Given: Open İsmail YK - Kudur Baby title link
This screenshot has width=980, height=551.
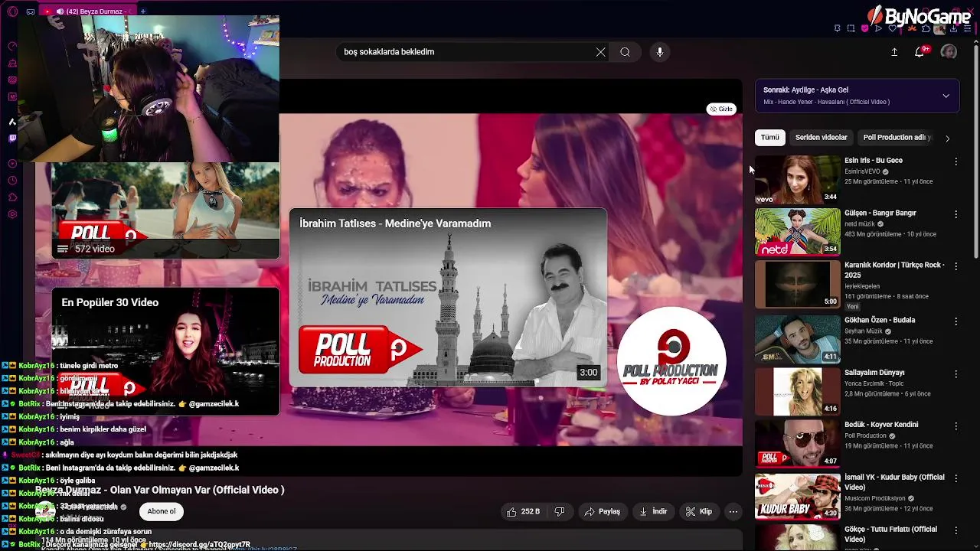Looking at the screenshot, I should [x=894, y=481].
